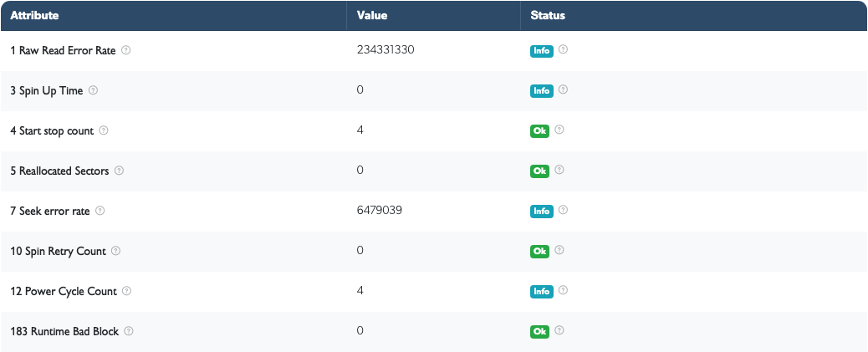The height and width of the screenshot is (352, 868).
Task: Click status help icon in Spin Retry Count row
Action: point(559,250)
